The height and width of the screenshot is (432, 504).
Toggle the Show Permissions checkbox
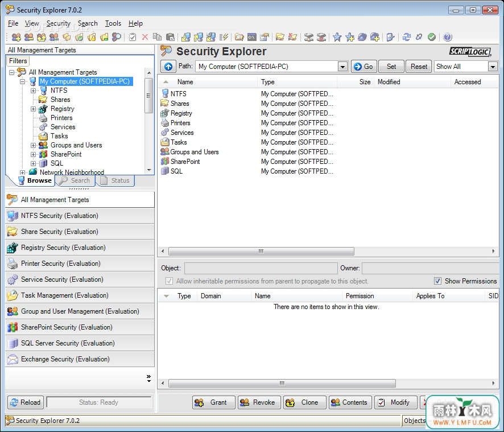[x=437, y=281]
